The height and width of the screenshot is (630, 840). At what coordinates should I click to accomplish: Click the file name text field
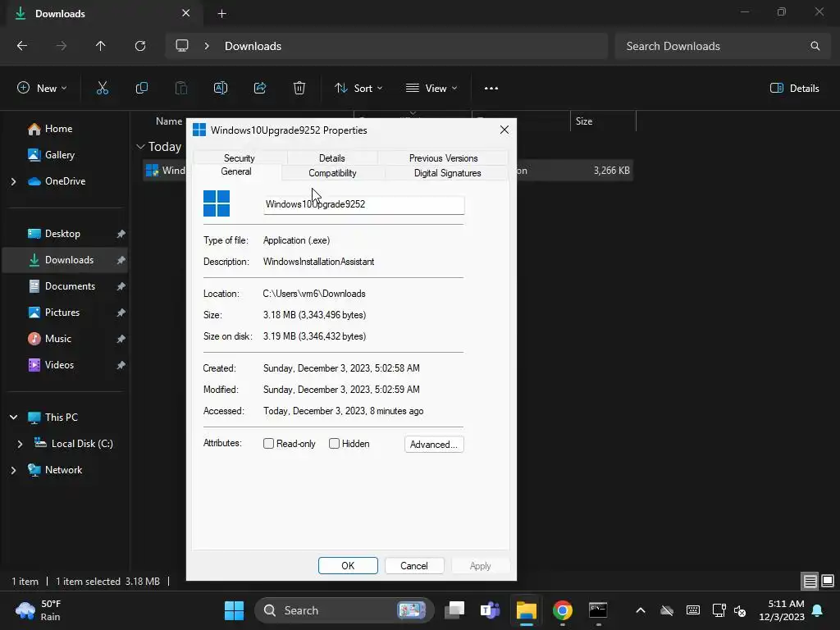(x=363, y=204)
